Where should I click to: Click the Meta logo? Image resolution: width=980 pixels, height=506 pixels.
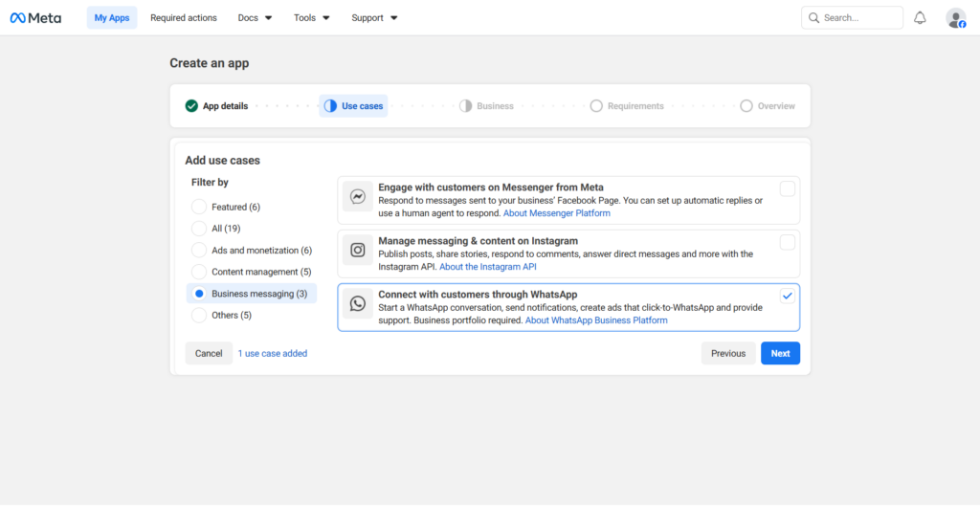pos(35,17)
